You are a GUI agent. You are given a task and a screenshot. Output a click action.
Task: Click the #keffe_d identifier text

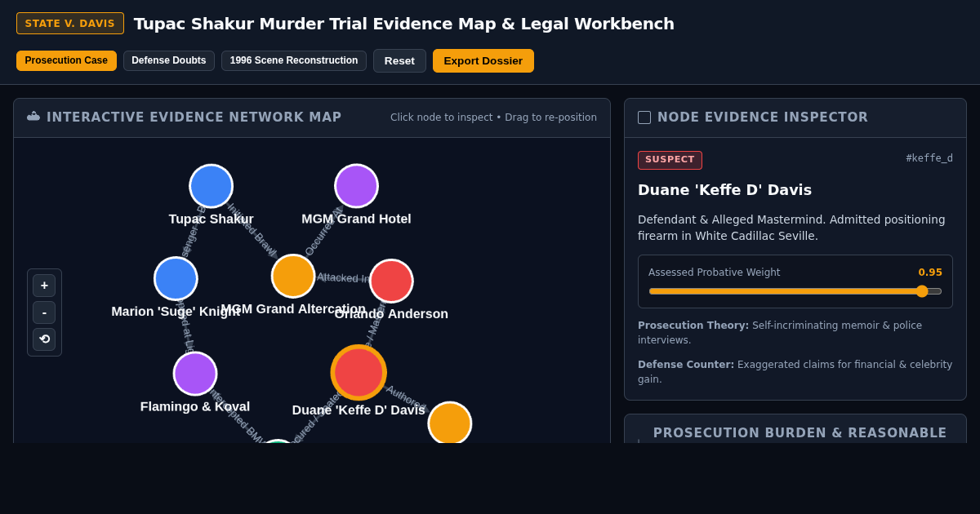(929, 158)
